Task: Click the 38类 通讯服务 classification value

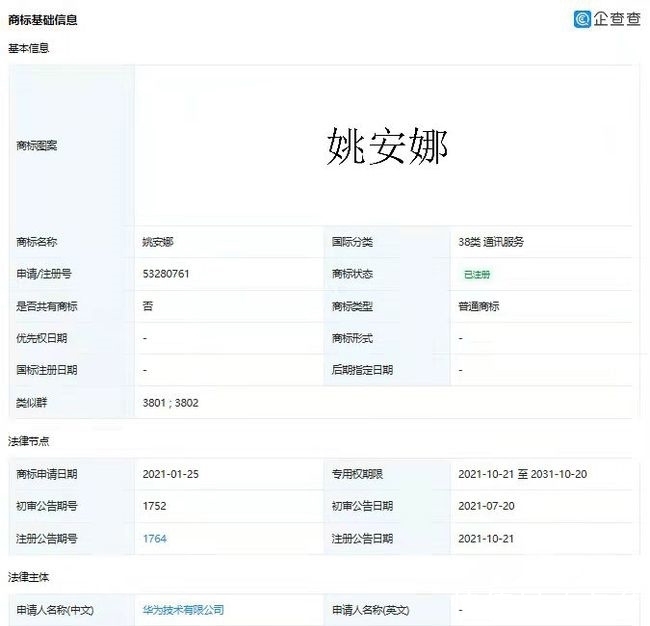Action: coord(491,242)
